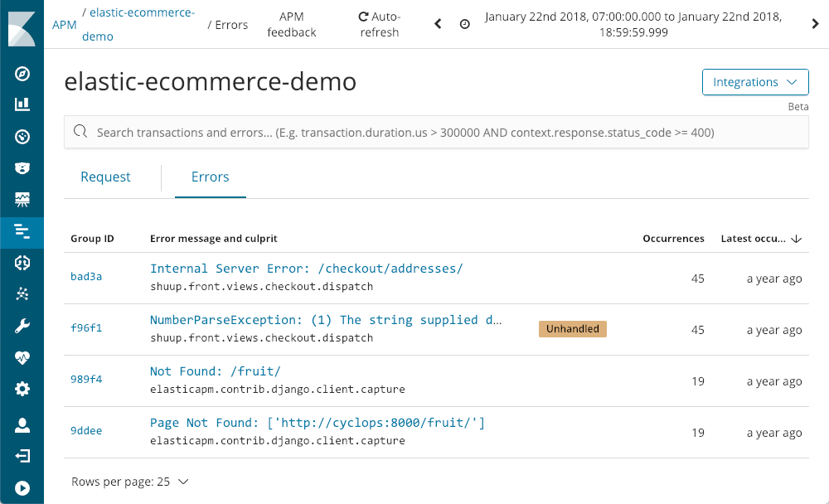
Task: Open Management from the gear icon
Action: (22, 389)
